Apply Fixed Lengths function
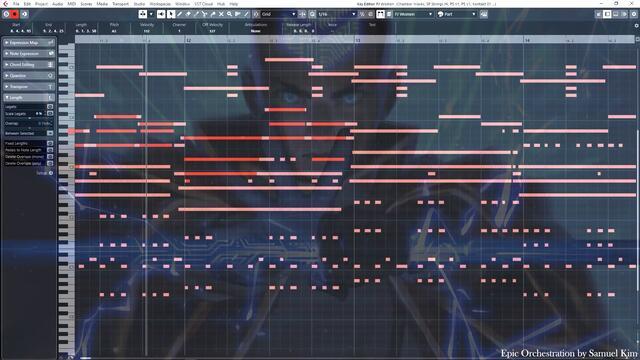The image size is (640, 360). pyautogui.click(x=50, y=143)
